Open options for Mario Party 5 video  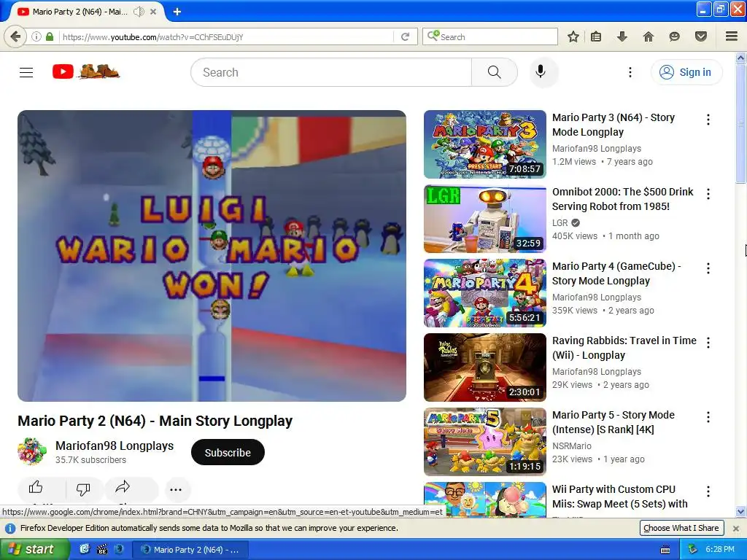point(708,417)
